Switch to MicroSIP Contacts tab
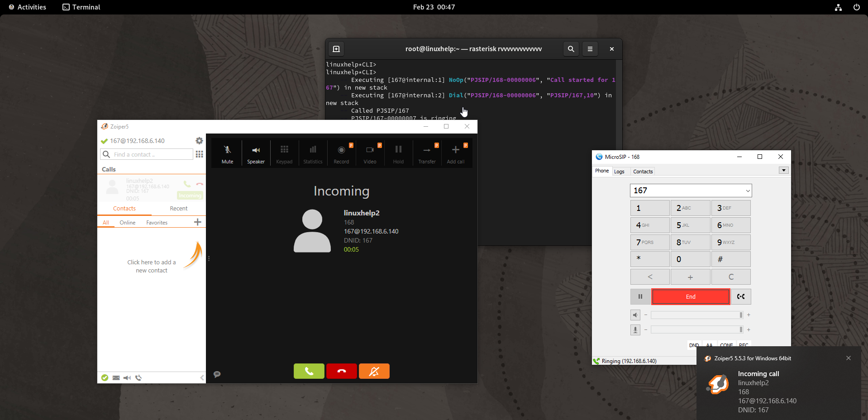Screen dimensions: 868x420 point(643,172)
